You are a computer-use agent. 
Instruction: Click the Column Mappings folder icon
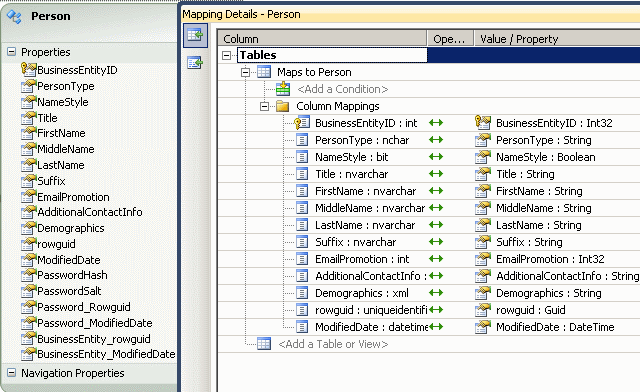coord(282,106)
